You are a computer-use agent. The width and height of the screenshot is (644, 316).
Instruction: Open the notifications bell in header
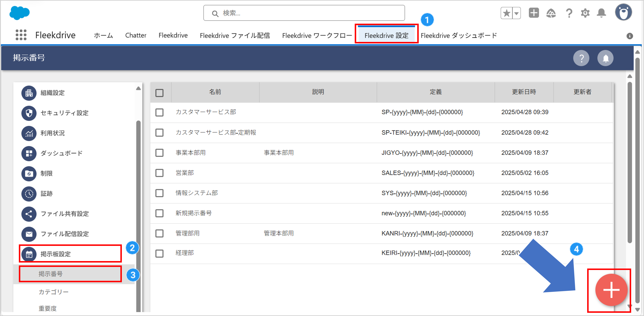601,13
